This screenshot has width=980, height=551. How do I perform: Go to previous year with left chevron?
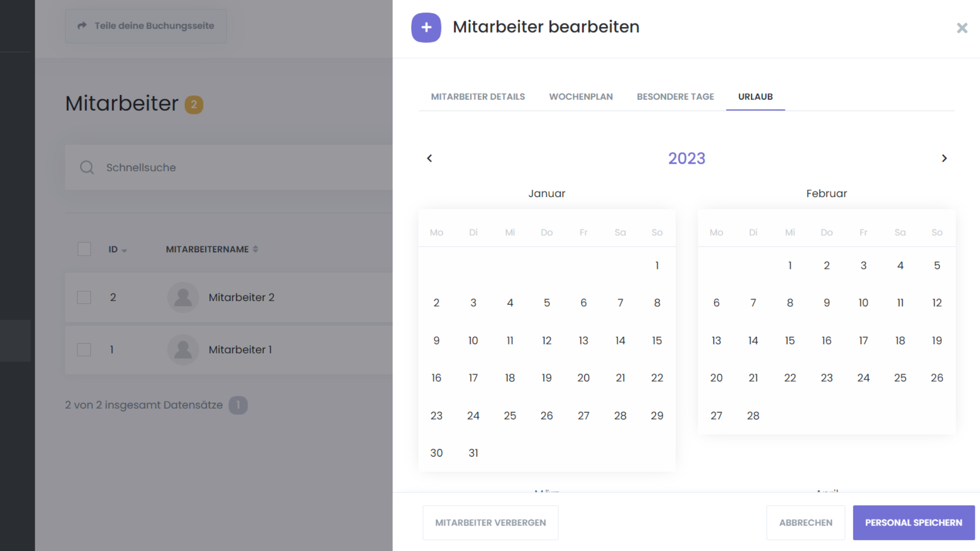click(429, 158)
